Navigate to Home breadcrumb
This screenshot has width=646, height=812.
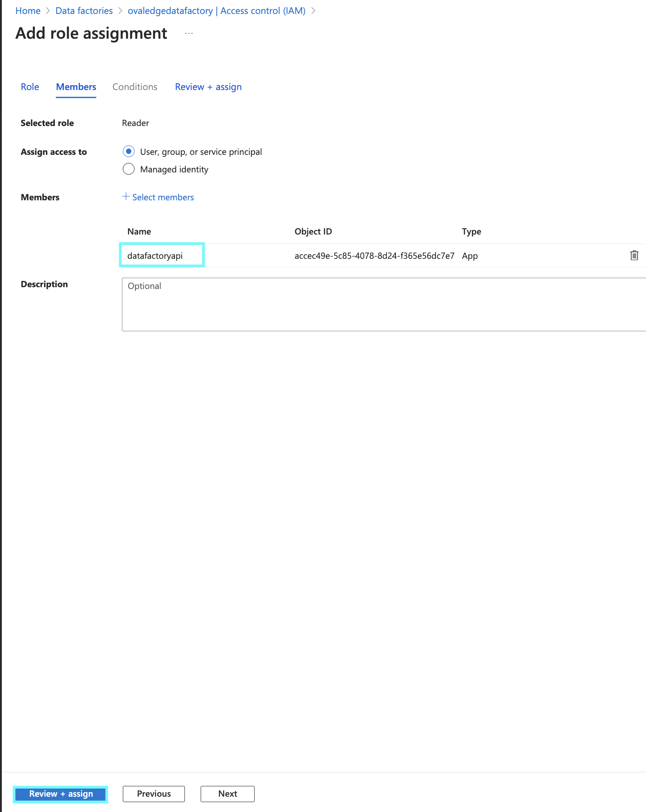point(28,11)
